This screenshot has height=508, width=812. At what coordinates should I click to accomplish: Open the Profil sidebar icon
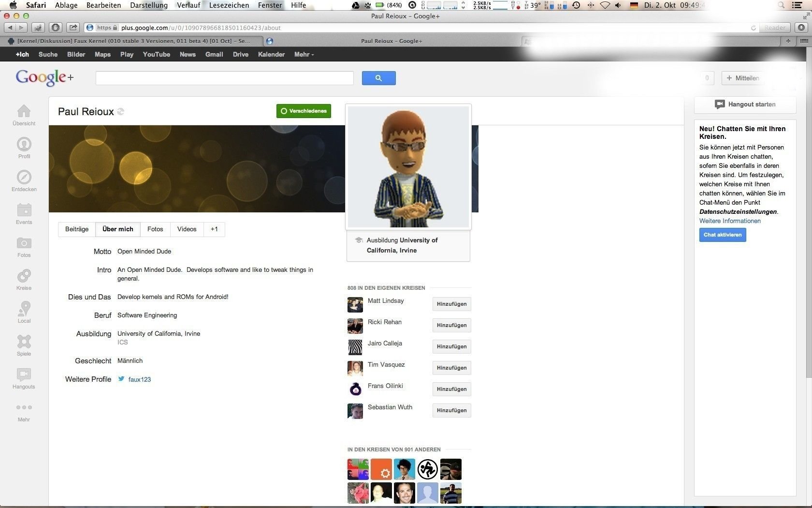[24, 144]
